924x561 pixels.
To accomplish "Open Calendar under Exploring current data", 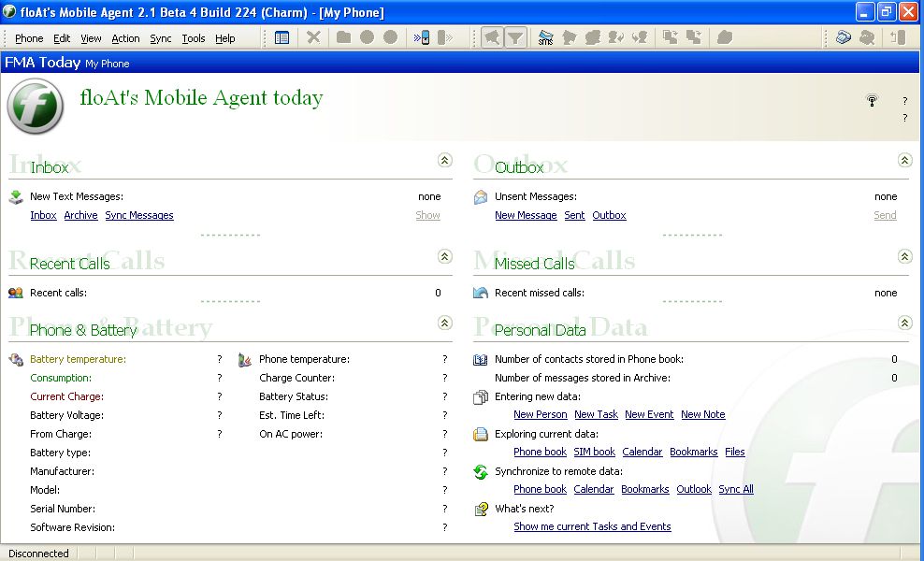I will (642, 452).
